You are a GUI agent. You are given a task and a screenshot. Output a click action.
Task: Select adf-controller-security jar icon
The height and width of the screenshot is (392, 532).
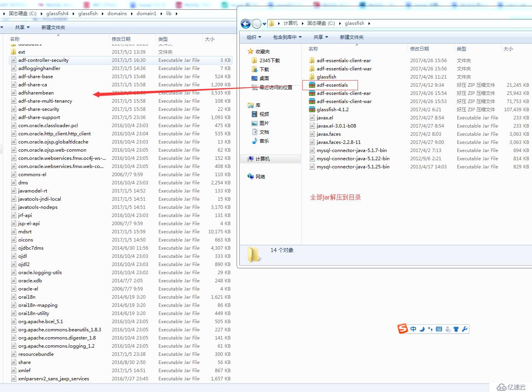click(x=14, y=60)
